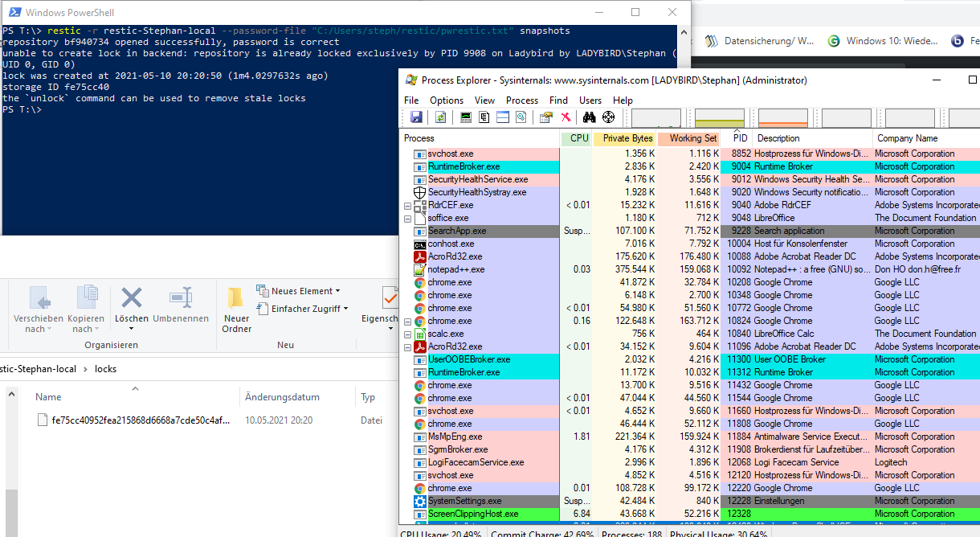
Task: Click the Verschieben nach icon
Action: pos(39,298)
